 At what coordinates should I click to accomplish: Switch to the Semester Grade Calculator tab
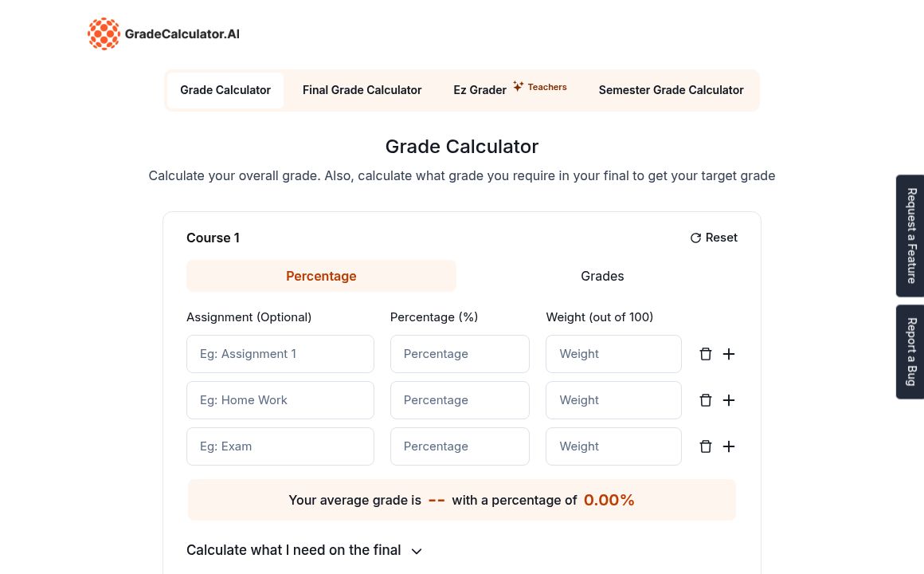671,90
